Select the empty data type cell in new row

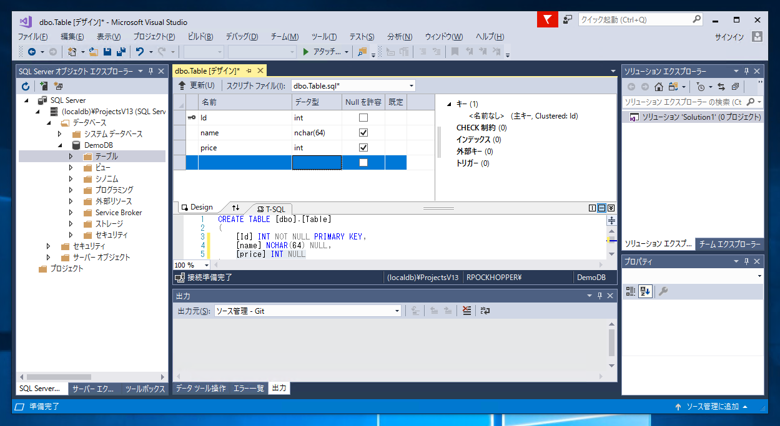pyautogui.click(x=316, y=163)
